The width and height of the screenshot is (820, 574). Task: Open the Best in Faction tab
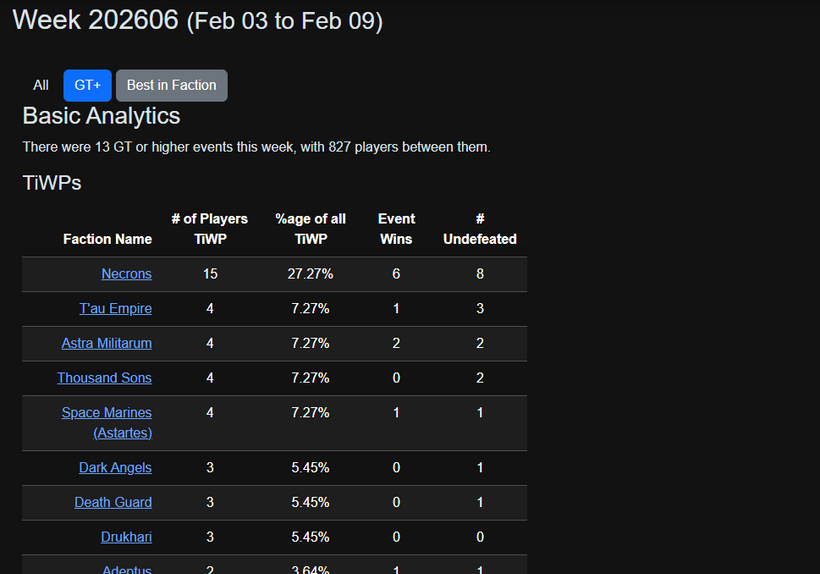171,85
